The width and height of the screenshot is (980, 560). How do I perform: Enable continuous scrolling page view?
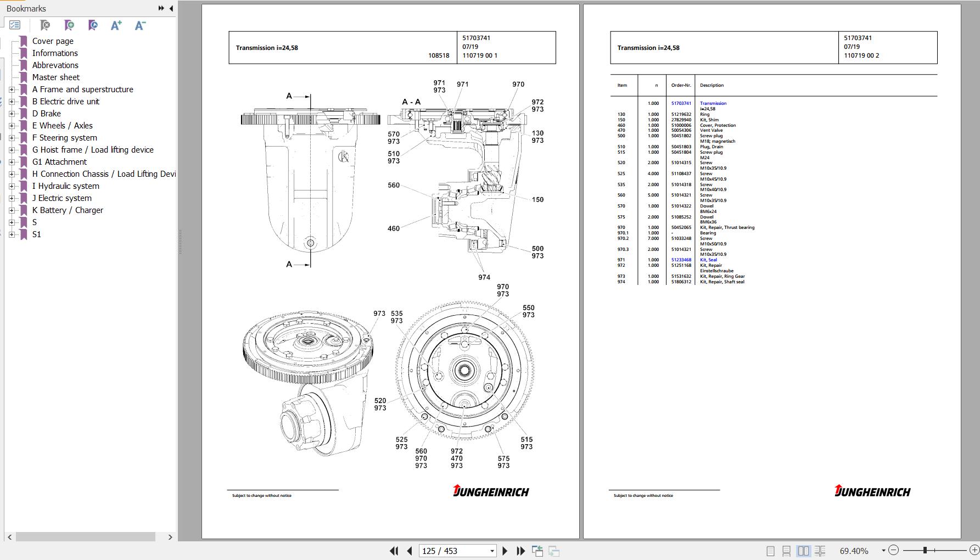click(x=786, y=551)
